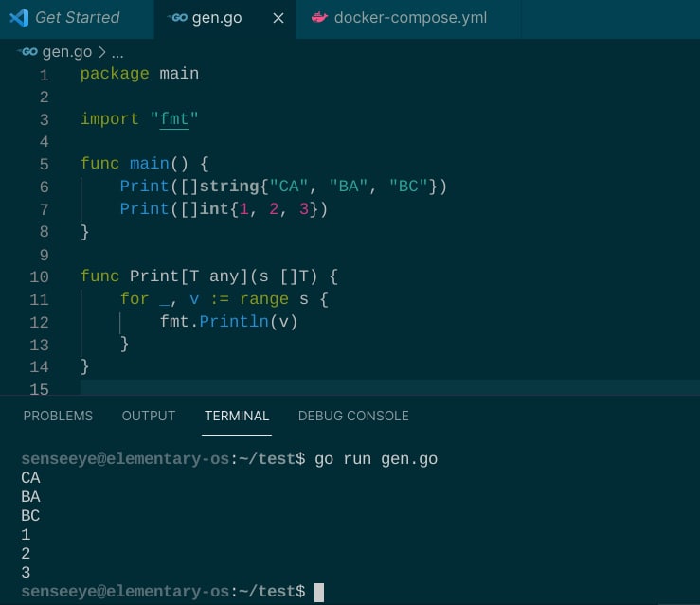Click the VS Code icon on Get Started tab
Viewport: 700px width, 605px height.
19,18
